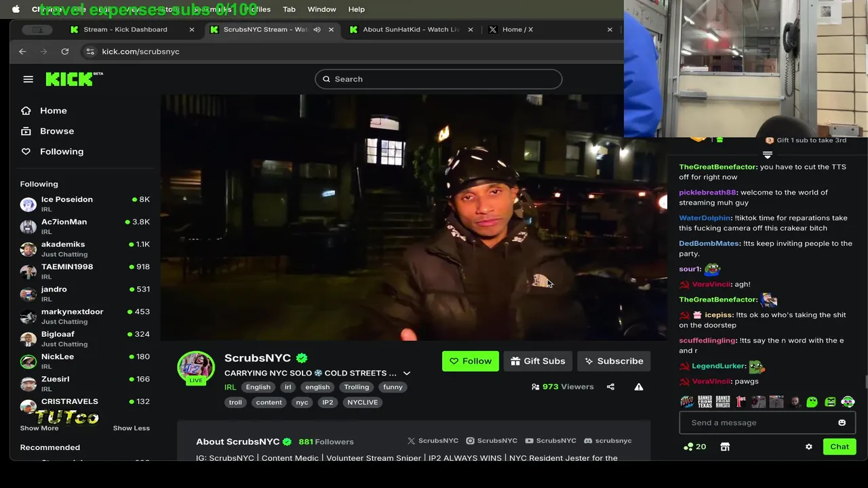Collapse the pinned gift leaderboard arrow
Image resolution: width=868 pixels, height=488 pixels.
pos(768,155)
